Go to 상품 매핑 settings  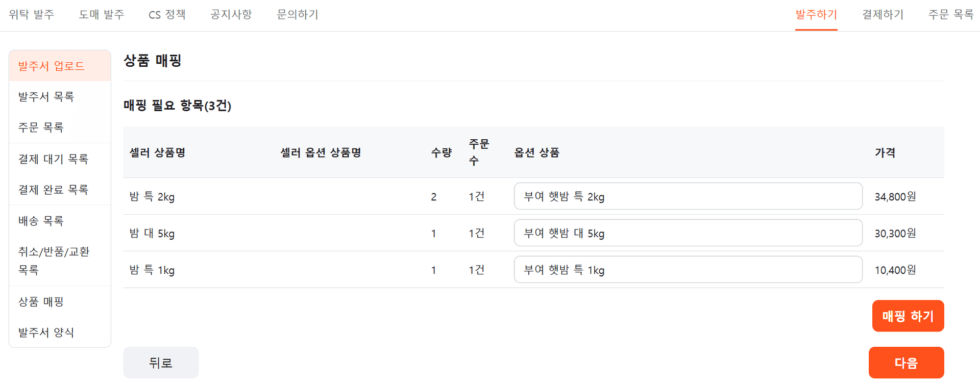click(x=40, y=301)
